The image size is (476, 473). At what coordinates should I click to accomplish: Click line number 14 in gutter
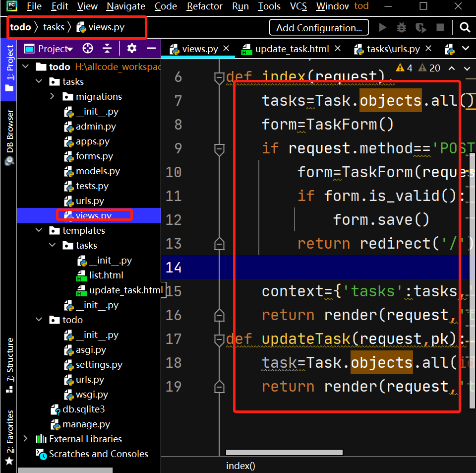click(174, 268)
